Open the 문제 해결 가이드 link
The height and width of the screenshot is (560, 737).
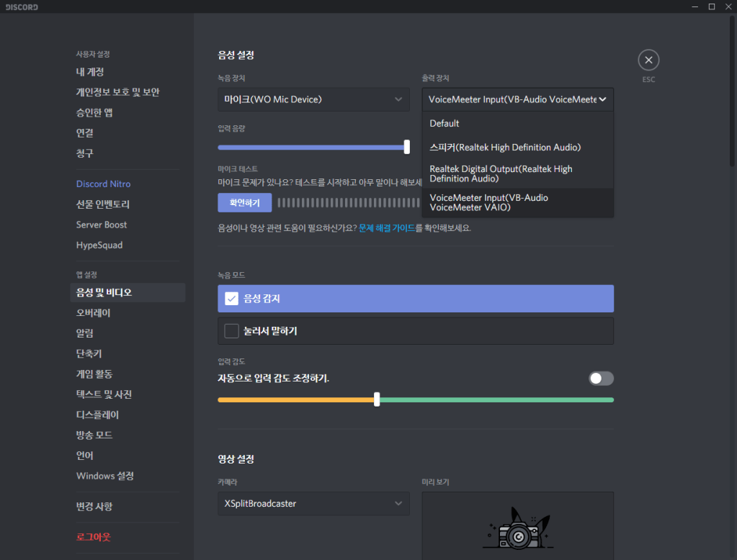pos(387,228)
